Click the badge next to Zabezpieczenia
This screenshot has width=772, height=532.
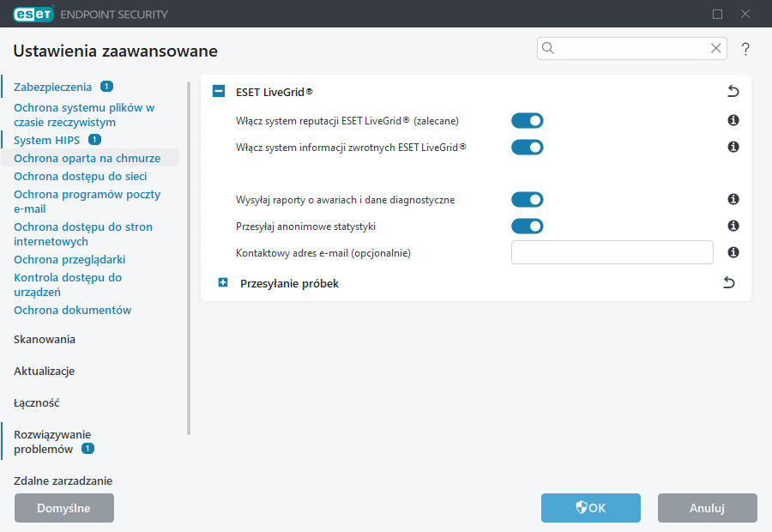click(107, 87)
